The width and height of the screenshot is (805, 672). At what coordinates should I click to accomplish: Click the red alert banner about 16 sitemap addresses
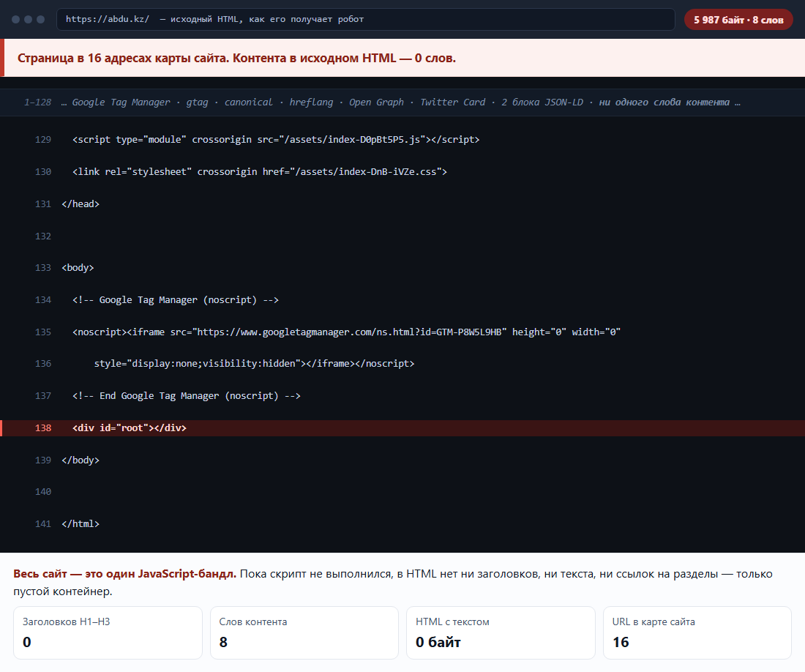coord(402,58)
